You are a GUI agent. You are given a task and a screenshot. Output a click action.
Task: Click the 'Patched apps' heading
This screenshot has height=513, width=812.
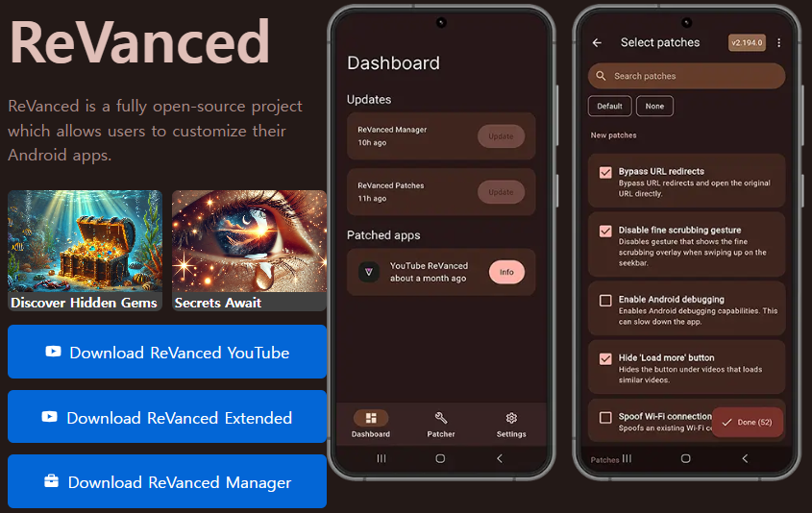[x=383, y=235]
